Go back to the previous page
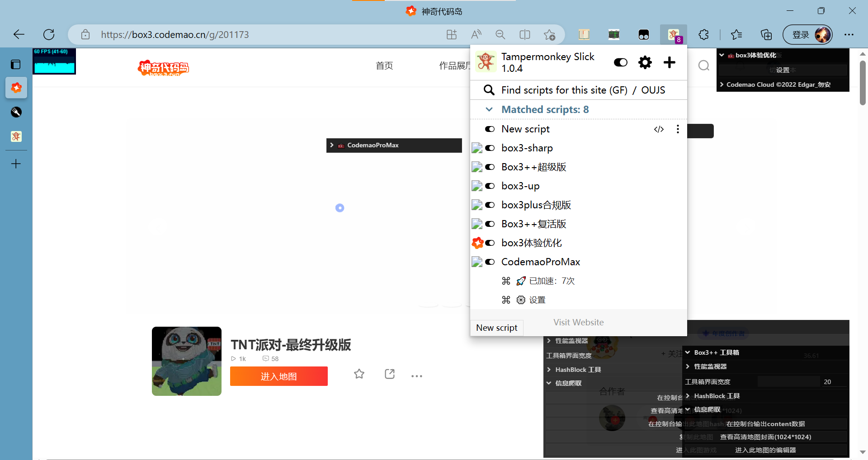Image resolution: width=868 pixels, height=460 pixels. [19, 34]
